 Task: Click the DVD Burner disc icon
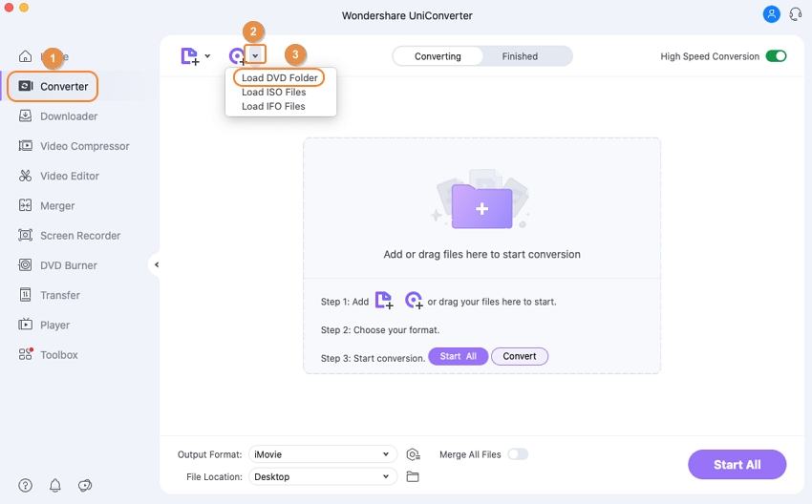[x=25, y=265]
